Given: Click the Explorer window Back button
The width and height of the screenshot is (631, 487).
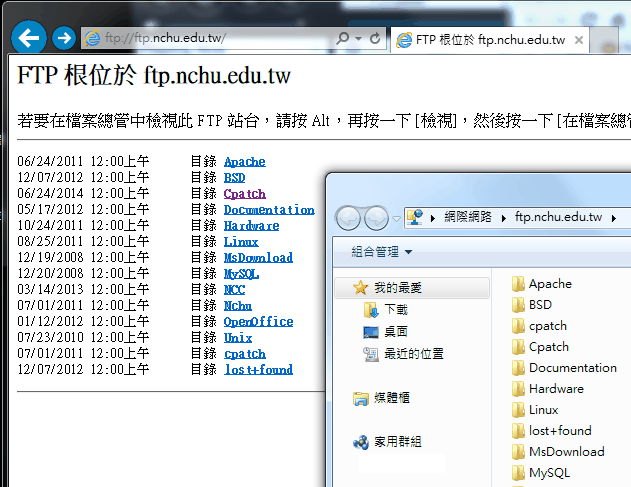Looking at the screenshot, I should click(348, 218).
